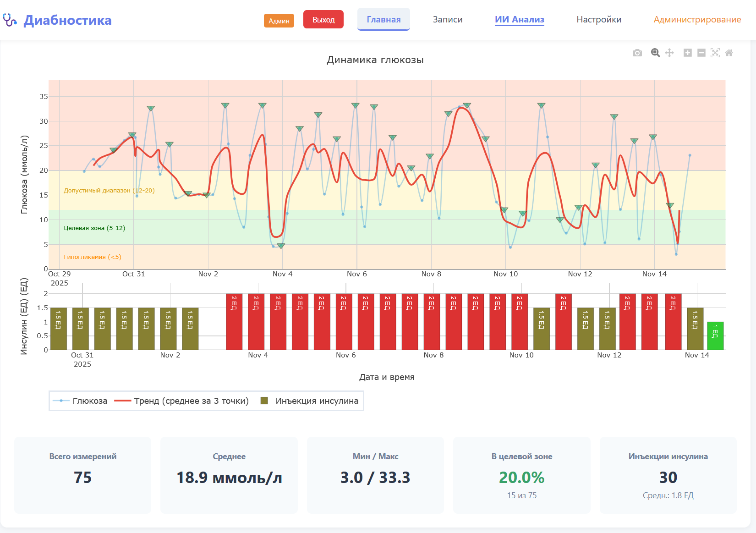Click the stethoscope logo icon
The width and height of the screenshot is (756, 533).
[10, 20]
